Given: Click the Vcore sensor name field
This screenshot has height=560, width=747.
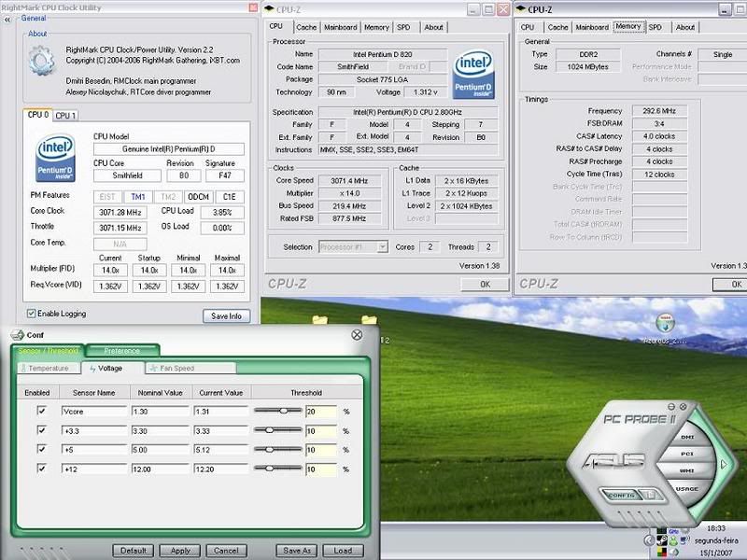Looking at the screenshot, I should tap(94, 411).
